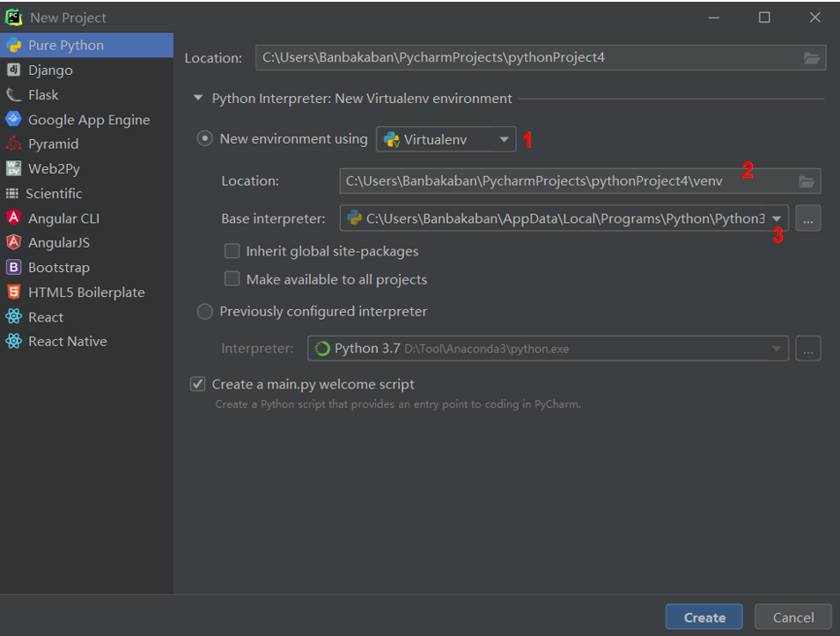
Task: Enable Make available to all projects
Action: pyautogui.click(x=232, y=278)
